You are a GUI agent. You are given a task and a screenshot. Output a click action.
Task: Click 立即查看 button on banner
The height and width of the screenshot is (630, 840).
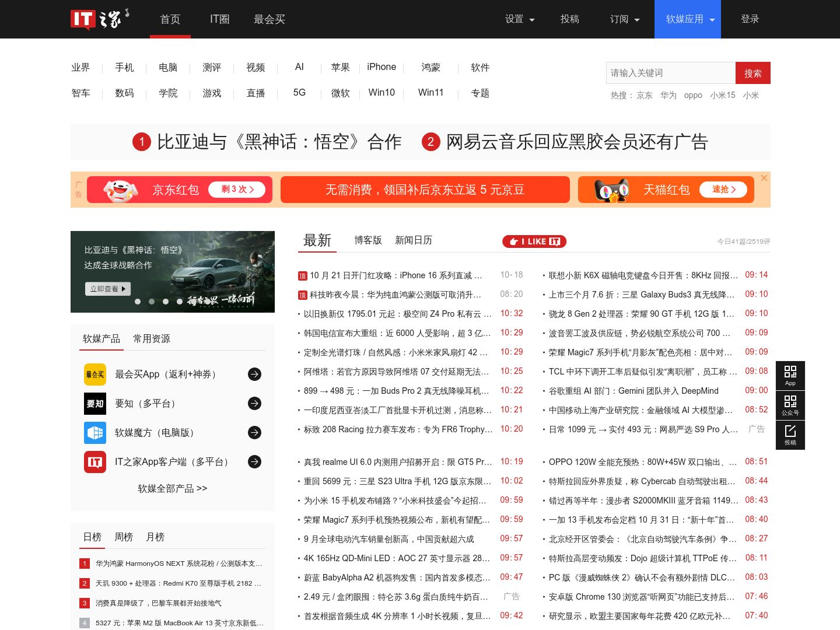tap(108, 289)
